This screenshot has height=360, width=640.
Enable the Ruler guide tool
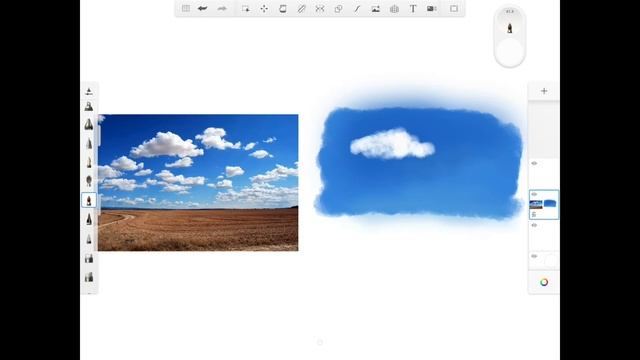301,9
